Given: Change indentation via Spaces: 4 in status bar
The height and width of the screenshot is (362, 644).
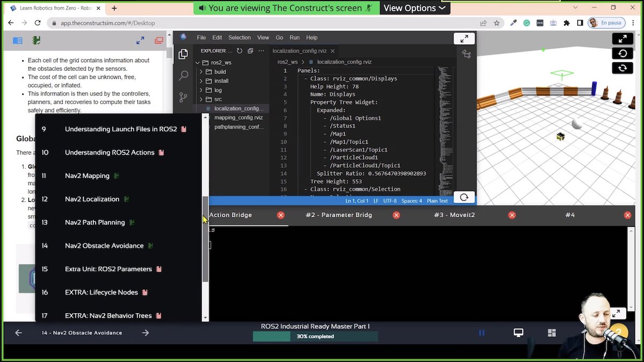Looking at the screenshot, I should (x=412, y=201).
